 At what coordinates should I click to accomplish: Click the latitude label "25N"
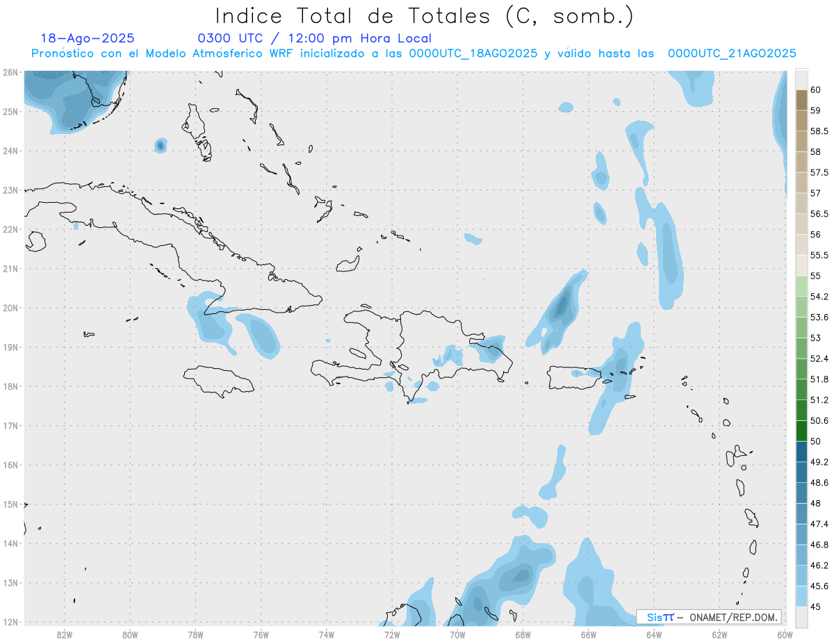10,111
